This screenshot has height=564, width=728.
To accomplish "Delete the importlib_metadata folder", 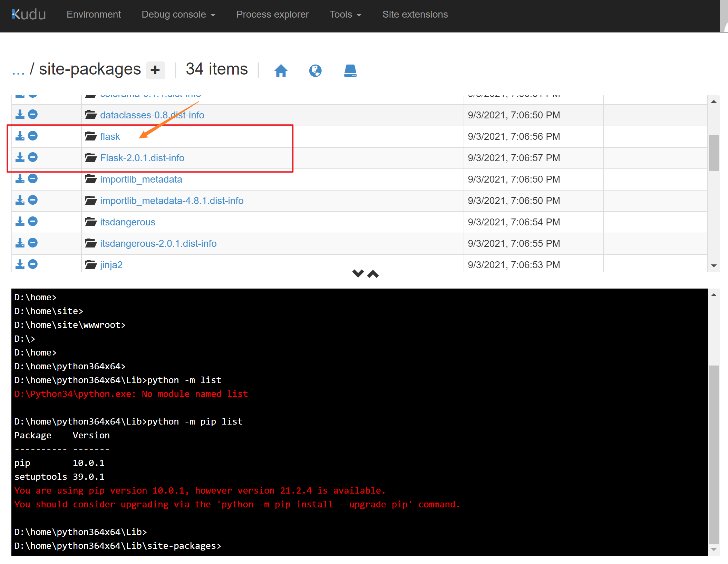I will point(33,179).
